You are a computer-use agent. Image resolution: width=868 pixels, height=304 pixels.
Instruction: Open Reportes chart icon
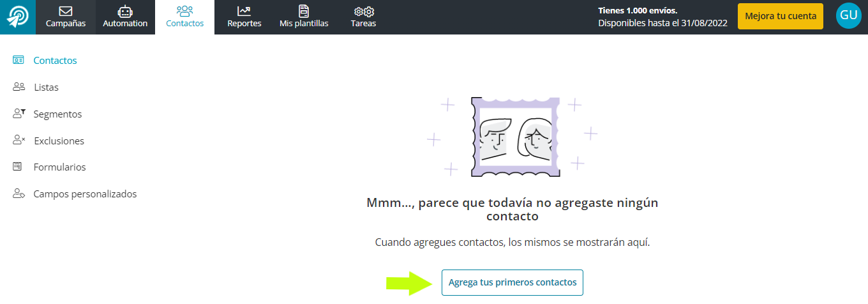point(244,11)
